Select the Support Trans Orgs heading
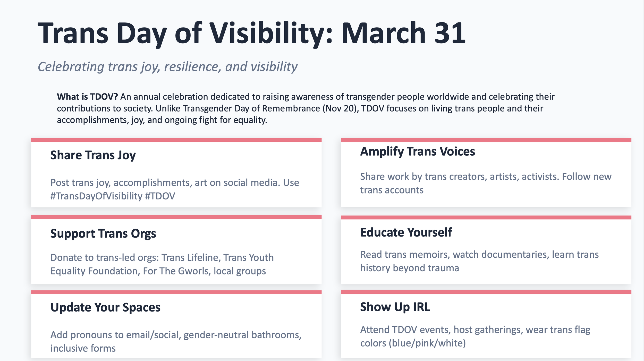This screenshot has width=644, height=361. pyautogui.click(x=103, y=234)
